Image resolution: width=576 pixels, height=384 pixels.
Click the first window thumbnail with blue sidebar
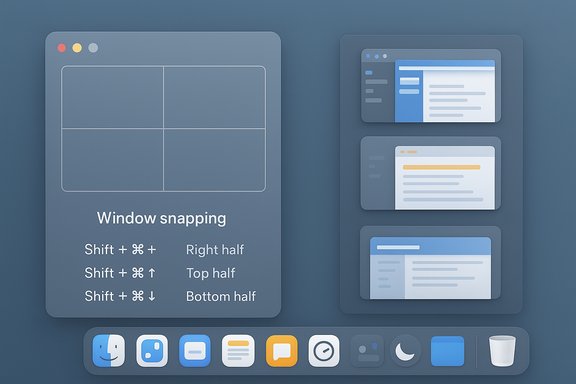tap(431, 86)
